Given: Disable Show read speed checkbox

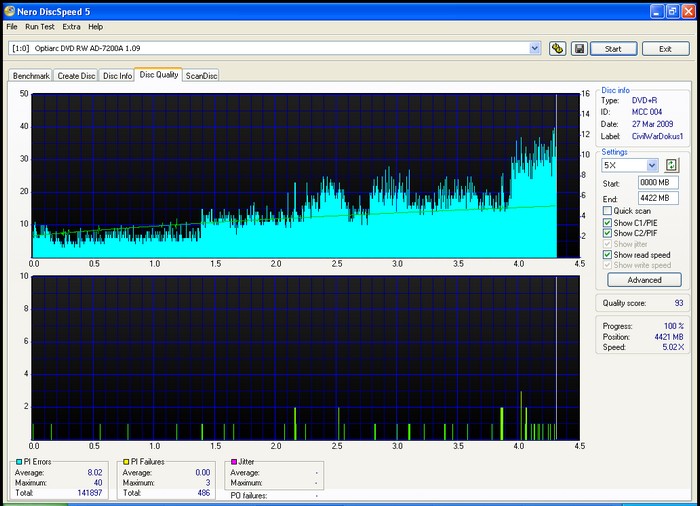Looking at the screenshot, I should (607, 255).
